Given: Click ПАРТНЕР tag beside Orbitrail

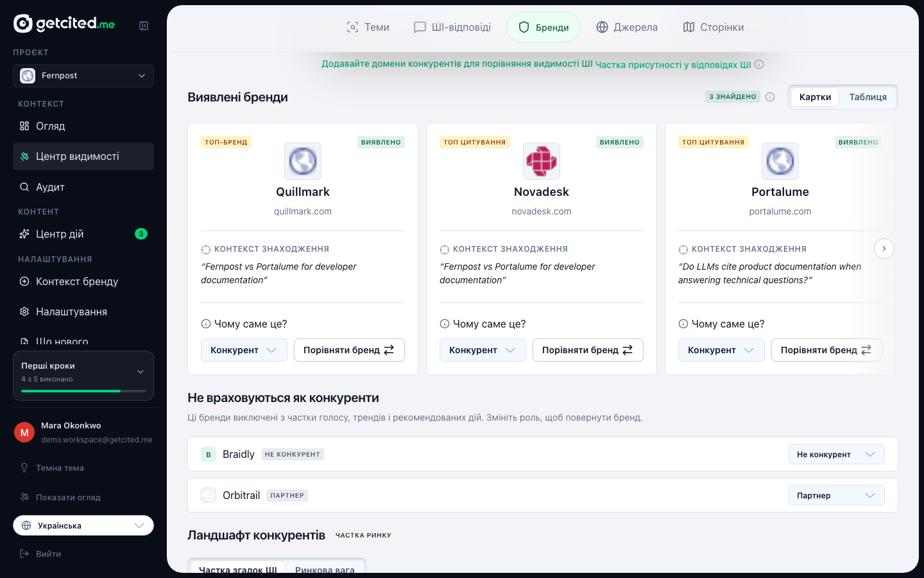Looking at the screenshot, I should [287, 495].
